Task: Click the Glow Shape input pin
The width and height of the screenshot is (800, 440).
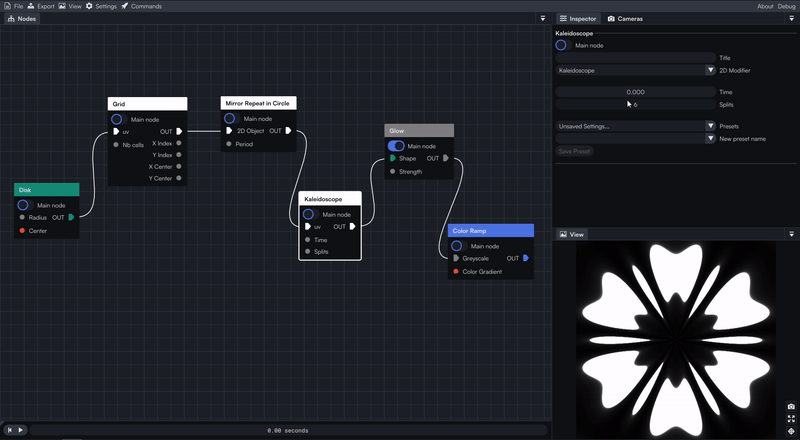Action: (x=392, y=158)
